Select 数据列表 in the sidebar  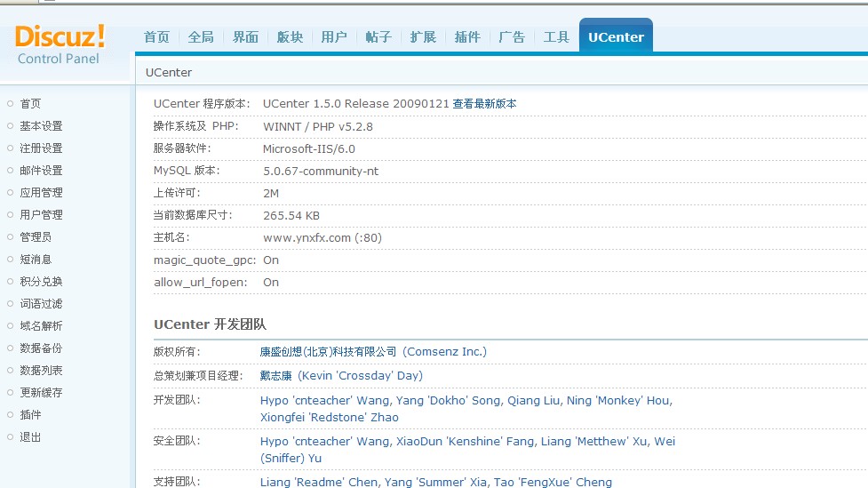tap(41, 370)
